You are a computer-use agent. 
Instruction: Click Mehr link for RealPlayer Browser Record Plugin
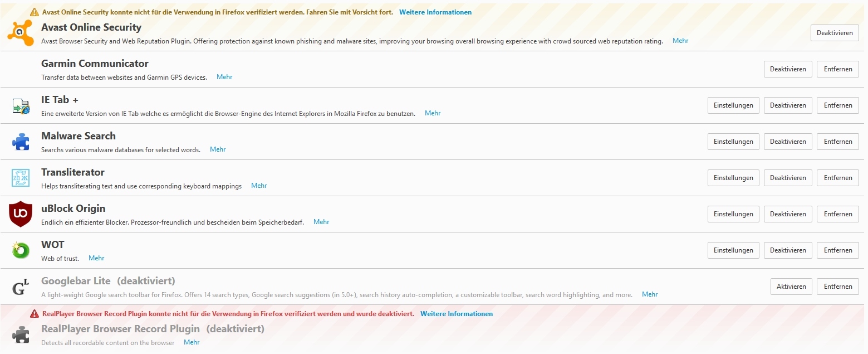point(192,342)
